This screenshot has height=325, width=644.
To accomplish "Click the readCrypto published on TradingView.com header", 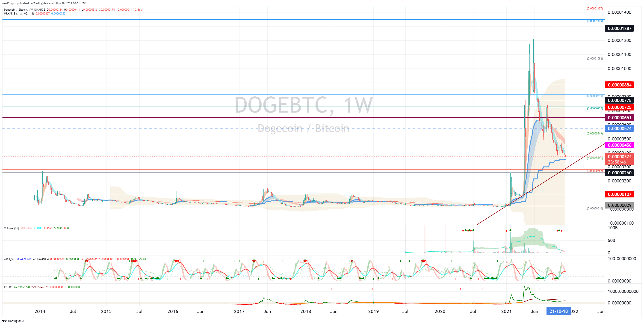I will point(44,3).
